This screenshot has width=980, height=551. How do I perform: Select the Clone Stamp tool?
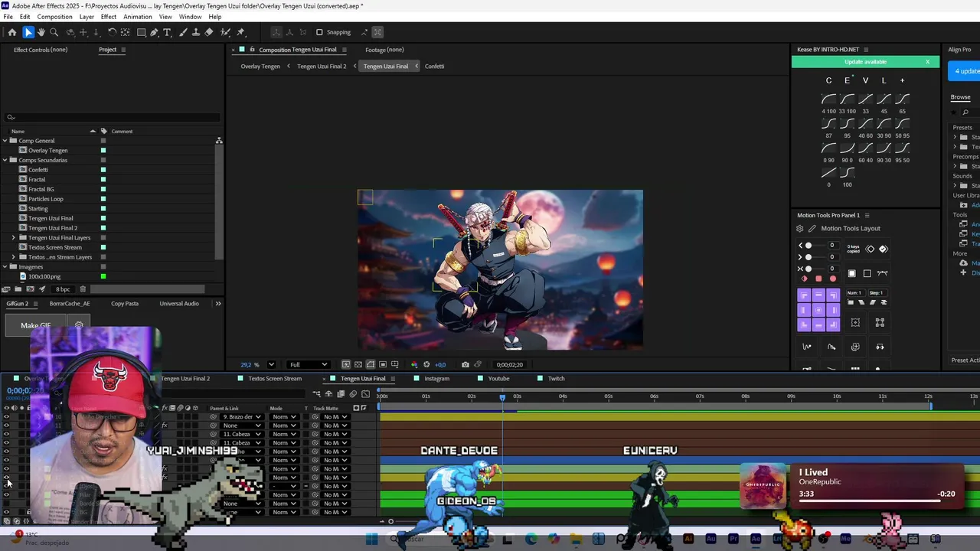196,32
